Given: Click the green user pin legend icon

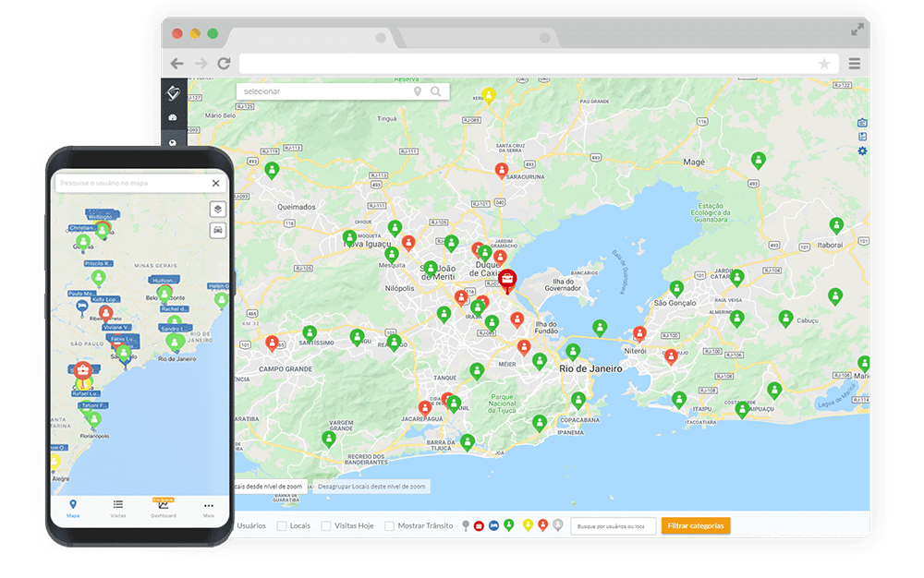Looking at the screenshot, I should pos(509,525).
